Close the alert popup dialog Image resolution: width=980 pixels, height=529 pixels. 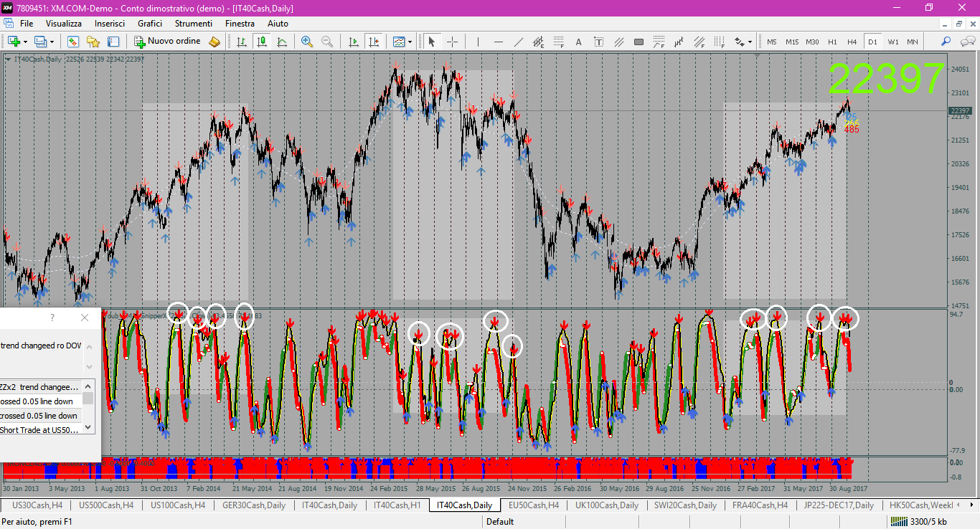click(85, 318)
